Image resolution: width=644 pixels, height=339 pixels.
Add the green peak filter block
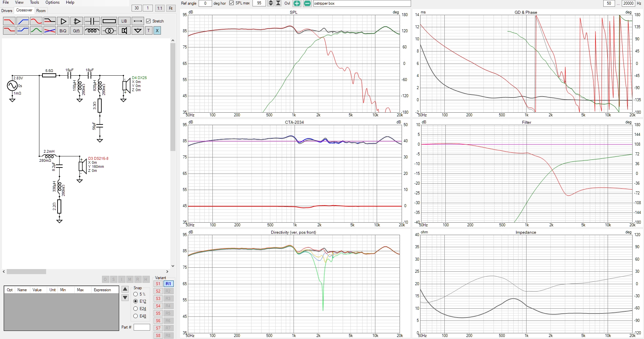pos(36,31)
